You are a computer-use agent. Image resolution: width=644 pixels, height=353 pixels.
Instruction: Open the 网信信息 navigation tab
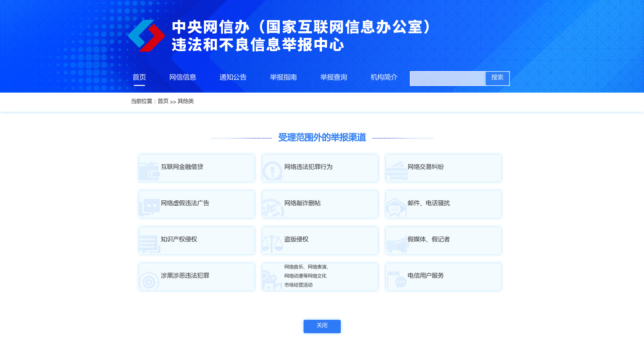click(x=183, y=77)
